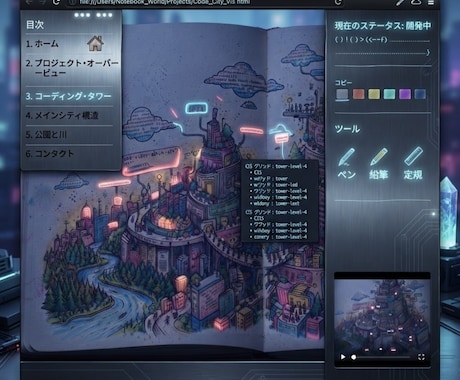The width and height of the screenshot is (460, 380).
Task: Select the 鉛筆 pencil tool
Action: click(x=379, y=163)
